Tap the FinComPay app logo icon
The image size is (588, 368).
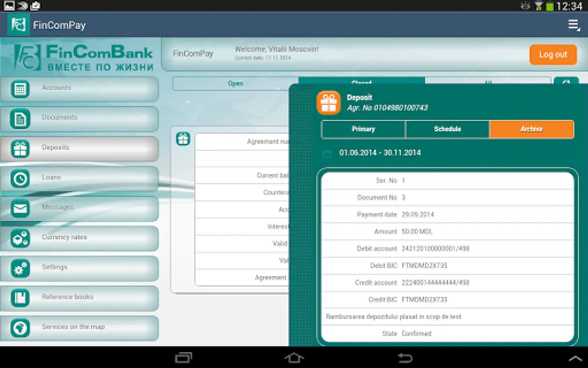pyautogui.click(x=18, y=25)
